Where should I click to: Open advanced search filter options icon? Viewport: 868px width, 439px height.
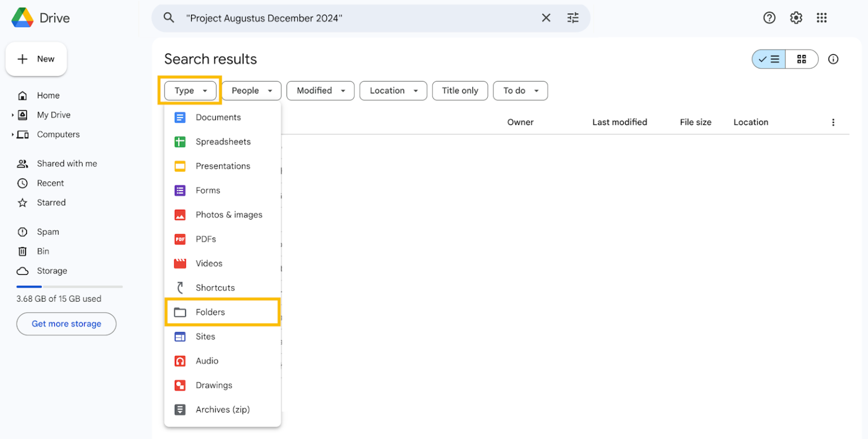click(x=573, y=18)
